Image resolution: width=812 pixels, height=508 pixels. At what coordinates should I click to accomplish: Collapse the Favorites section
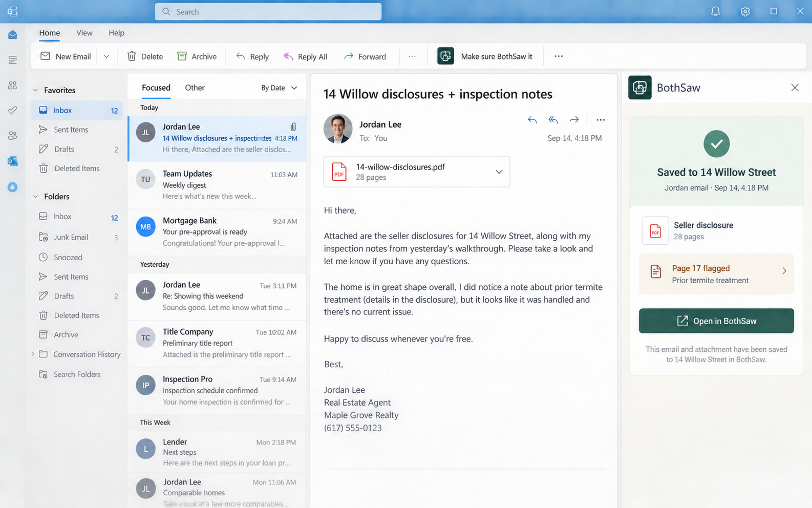pyautogui.click(x=35, y=90)
